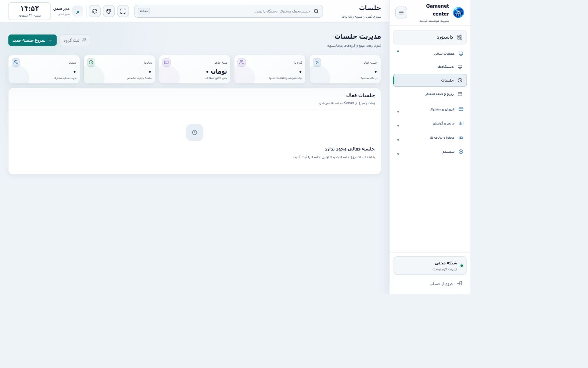
Task: Open the دستگاه‌ها menu item
Action: (x=430, y=67)
